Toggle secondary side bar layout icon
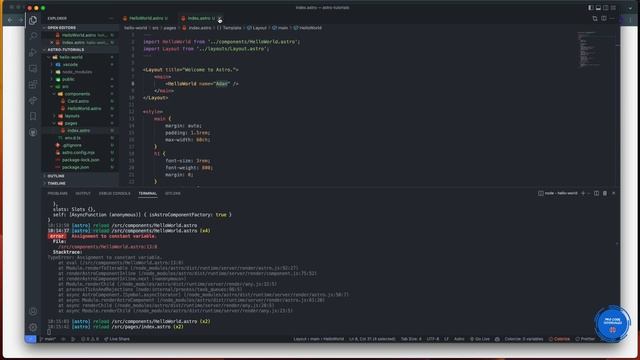 (605, 8)
